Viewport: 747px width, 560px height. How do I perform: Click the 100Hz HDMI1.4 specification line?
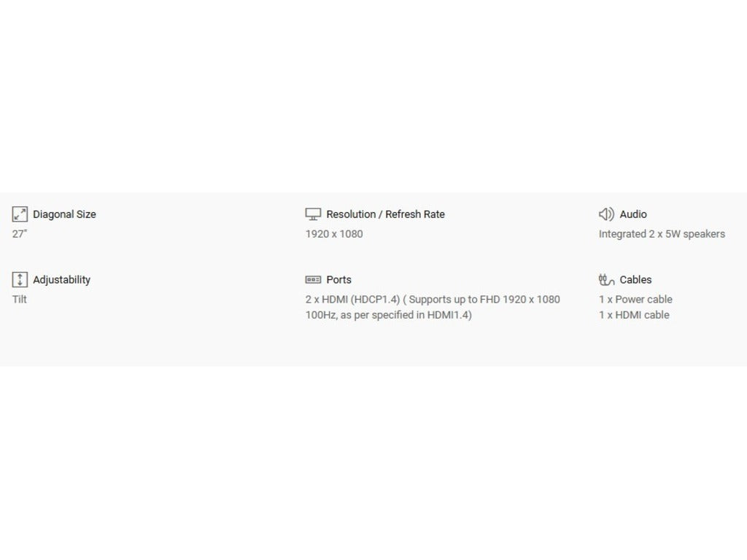click(388, 315)
